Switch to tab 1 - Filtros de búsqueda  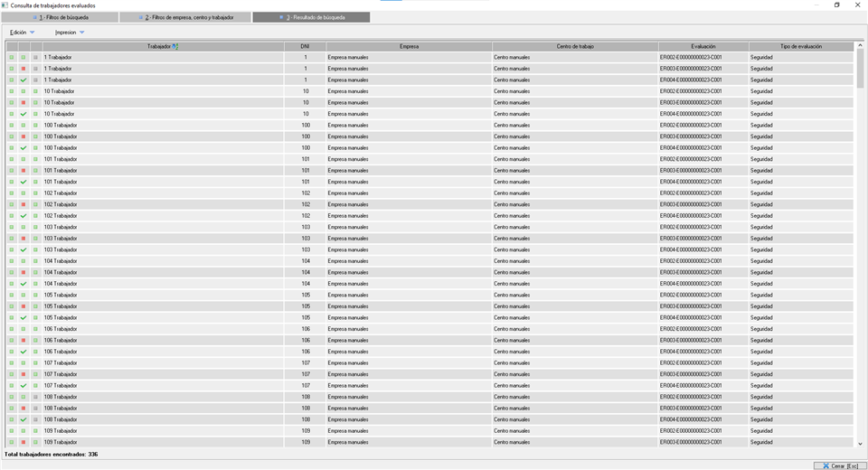click(60, 17)
